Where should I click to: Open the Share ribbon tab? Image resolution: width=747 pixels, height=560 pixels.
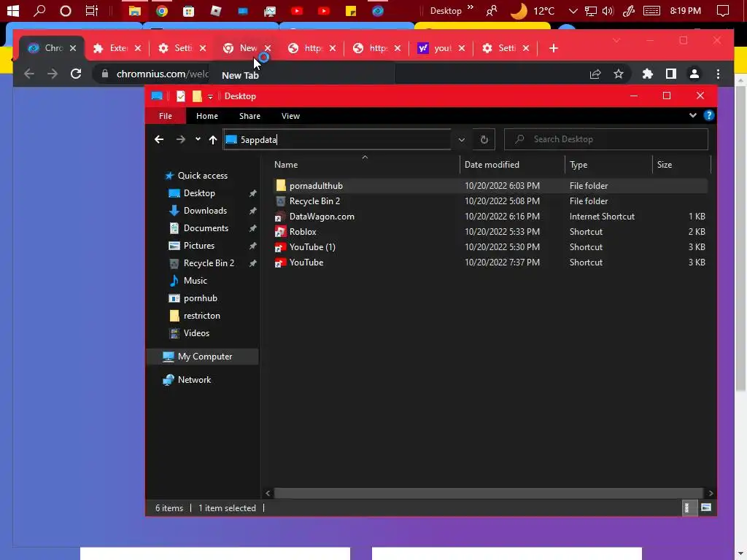249,116
